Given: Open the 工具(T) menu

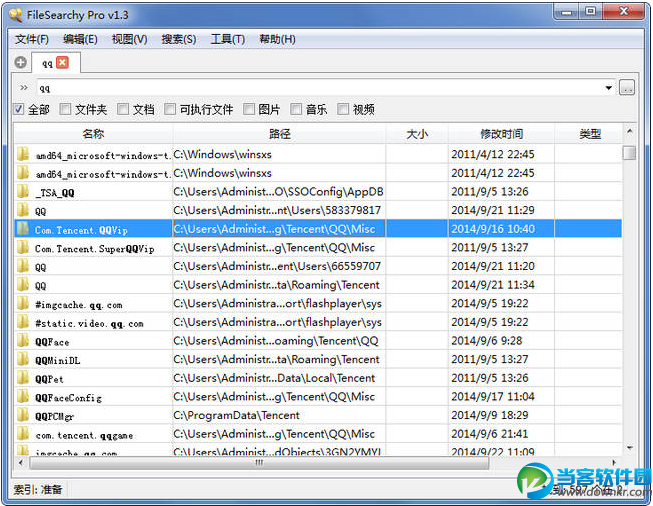Looking at the screenshot, I should tap(227, 40).
